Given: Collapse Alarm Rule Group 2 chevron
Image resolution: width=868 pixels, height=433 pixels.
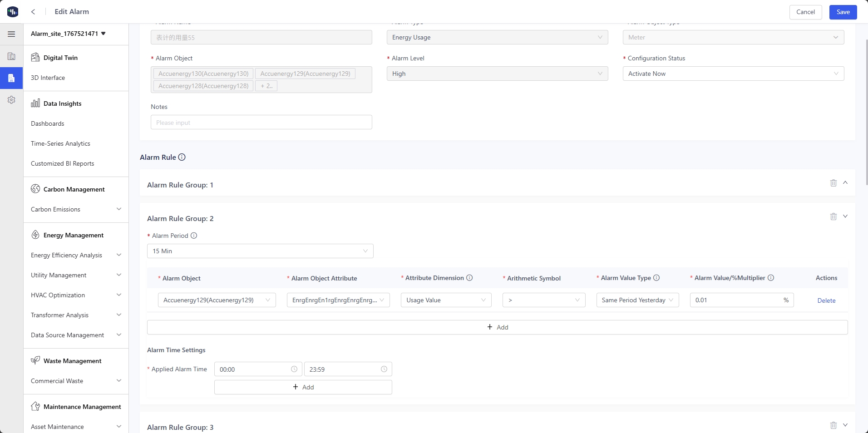Looking at the screenshot, I should (845, 216).
